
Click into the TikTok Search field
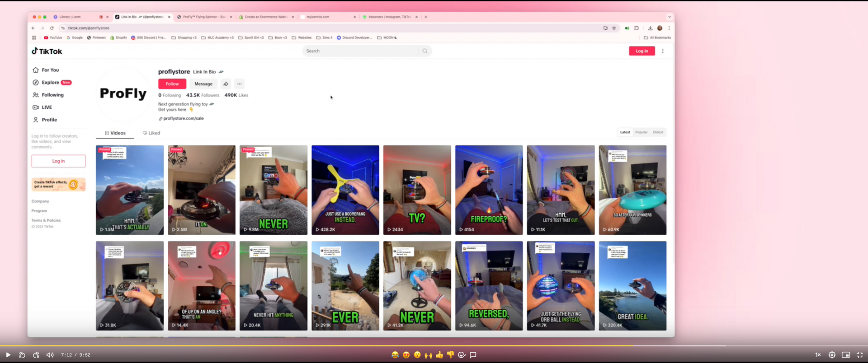coord(361,51)
